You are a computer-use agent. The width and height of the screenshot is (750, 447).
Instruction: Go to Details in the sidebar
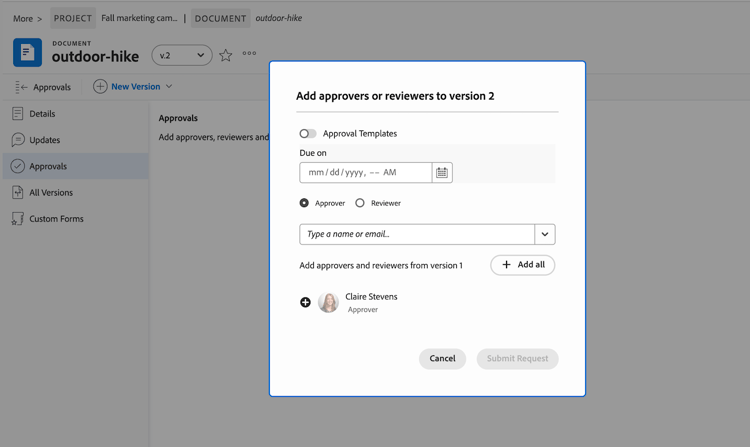click(x=42, y=114)
